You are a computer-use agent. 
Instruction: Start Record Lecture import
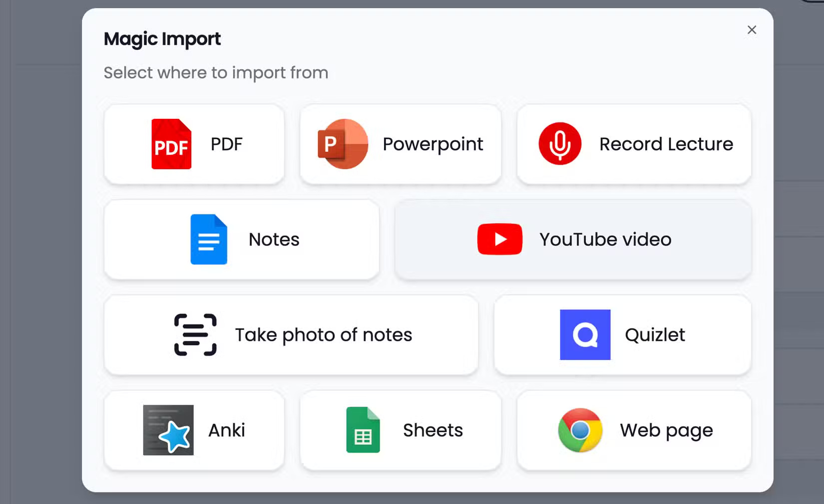coord(634,144)
